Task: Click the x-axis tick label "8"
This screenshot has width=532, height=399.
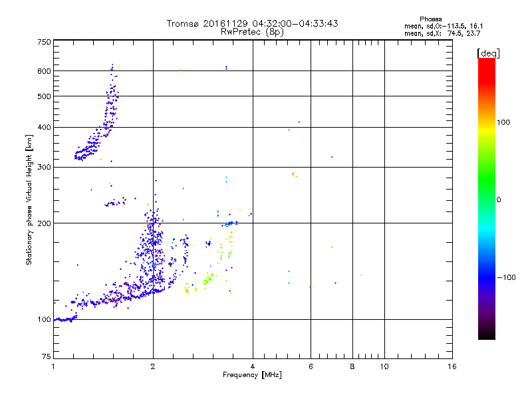Action: (352, 366)
